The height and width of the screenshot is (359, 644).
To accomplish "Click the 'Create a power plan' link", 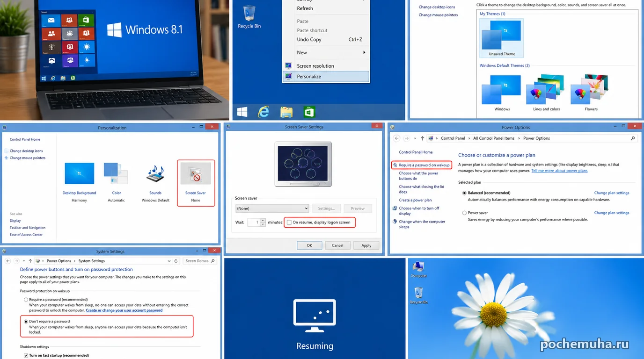I will 415,200.
